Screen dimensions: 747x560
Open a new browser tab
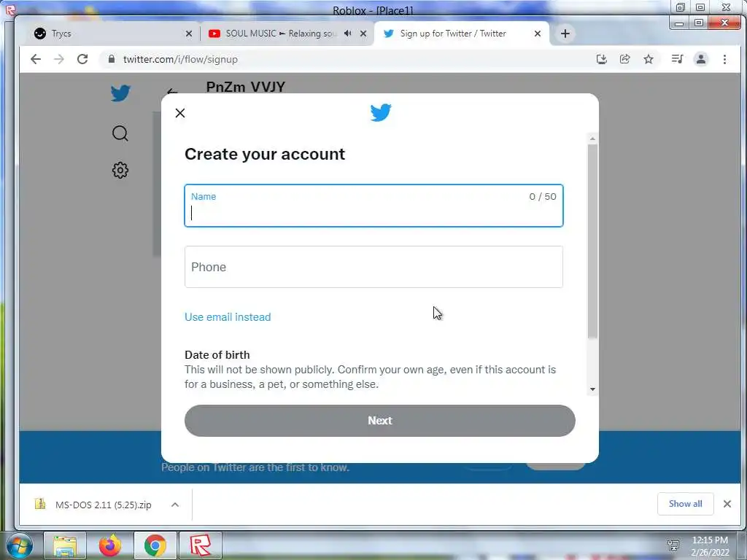point(565,34)
